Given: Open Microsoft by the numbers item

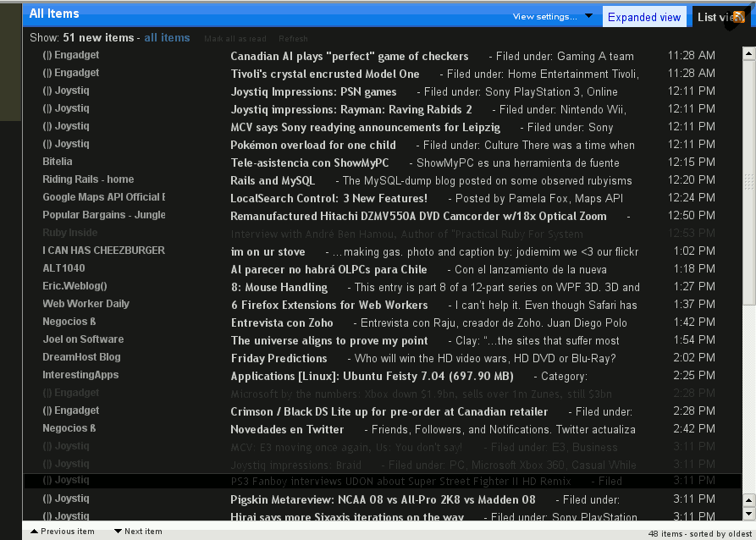Looking at the screenshot, I should click(x=422, y=394).
